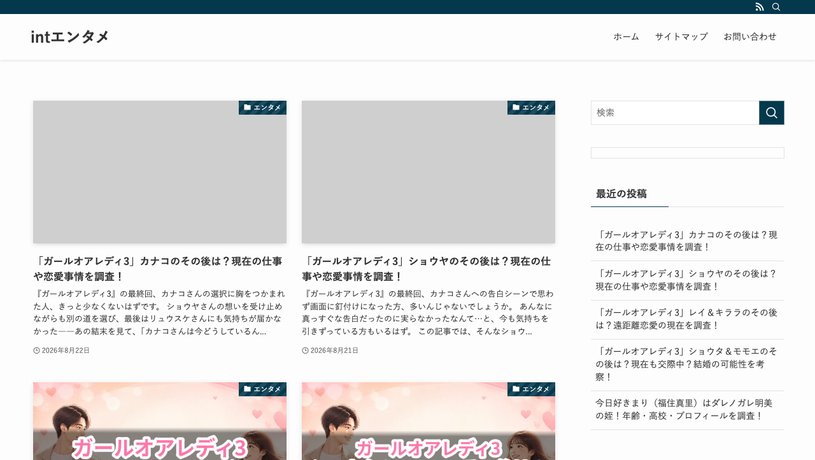Open bottom-right ガールオアレディ3 image card
The image size is (815, 460).
coord(428,422)
